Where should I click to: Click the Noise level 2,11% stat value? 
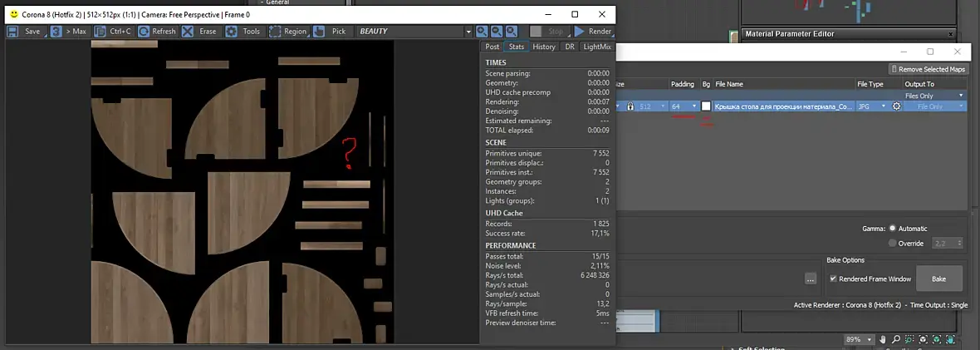(598, 266)
